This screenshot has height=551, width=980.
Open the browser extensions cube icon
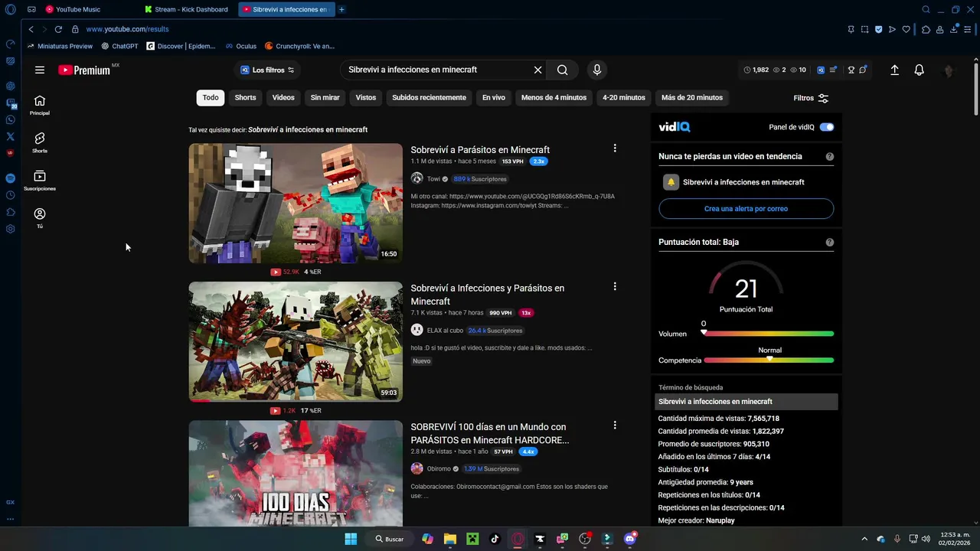pyautogui.click(x=926, y=29)
